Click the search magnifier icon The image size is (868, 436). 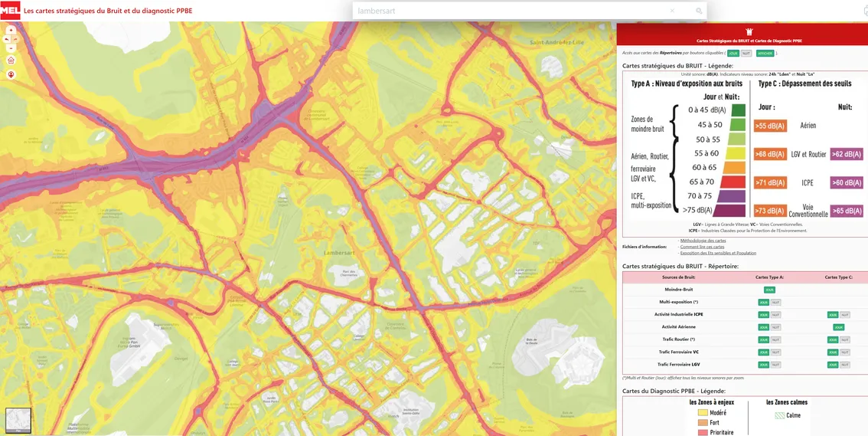coord(699,11)
